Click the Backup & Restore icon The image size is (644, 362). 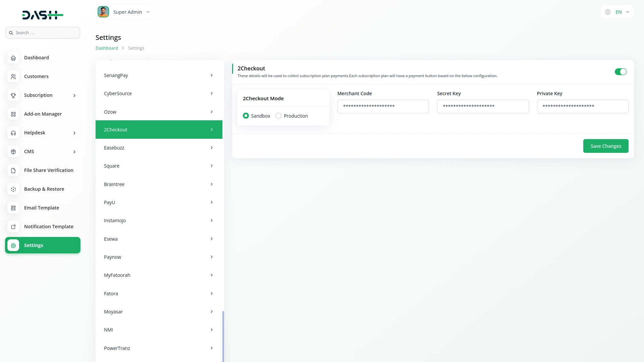tap(13, 189)
